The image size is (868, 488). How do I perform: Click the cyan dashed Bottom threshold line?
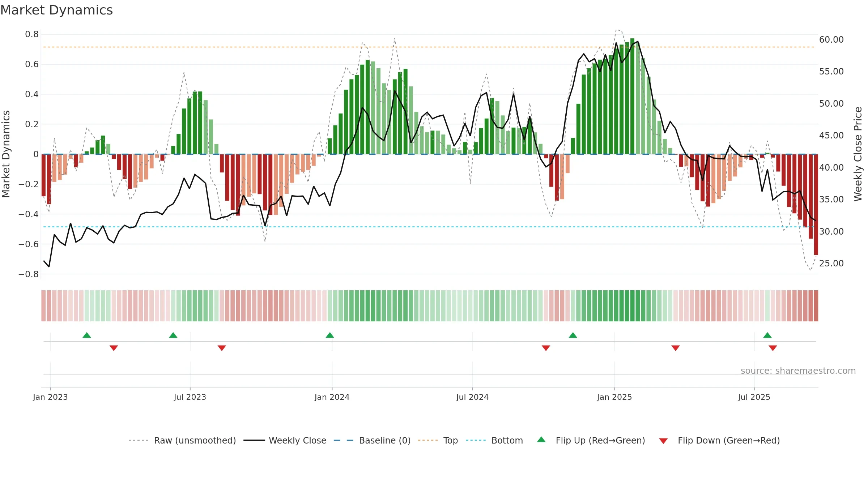(429, 227)
